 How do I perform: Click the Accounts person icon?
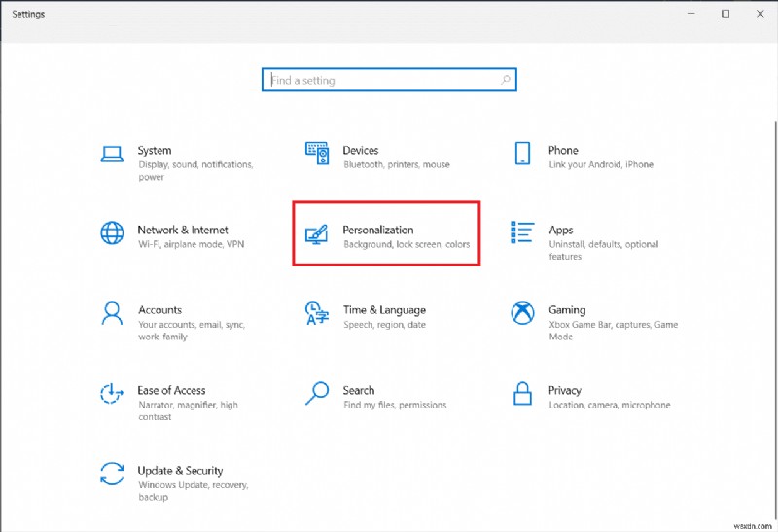112,313
